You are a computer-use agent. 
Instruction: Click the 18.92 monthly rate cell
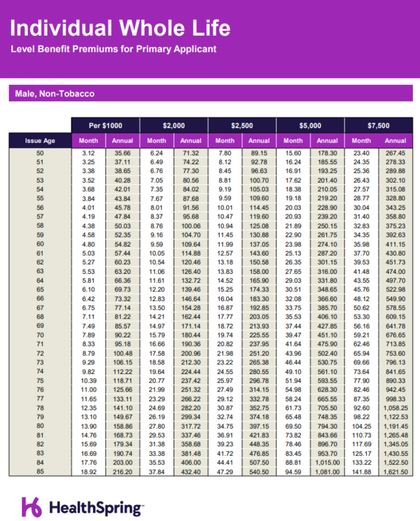(88, 472)
